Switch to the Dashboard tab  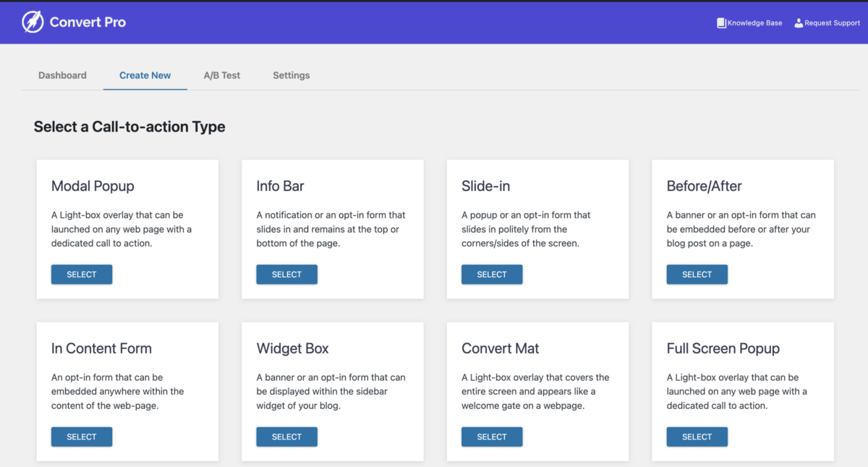point(62,75)
